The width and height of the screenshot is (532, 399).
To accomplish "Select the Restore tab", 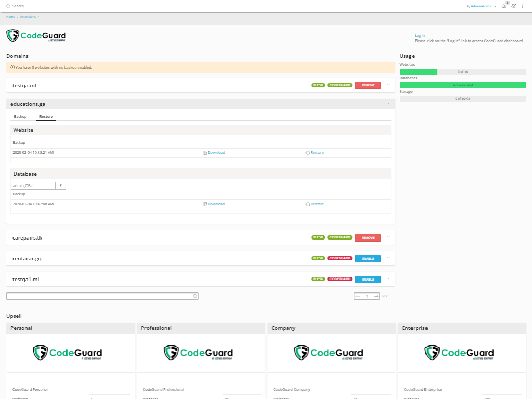I will point(46,117).
